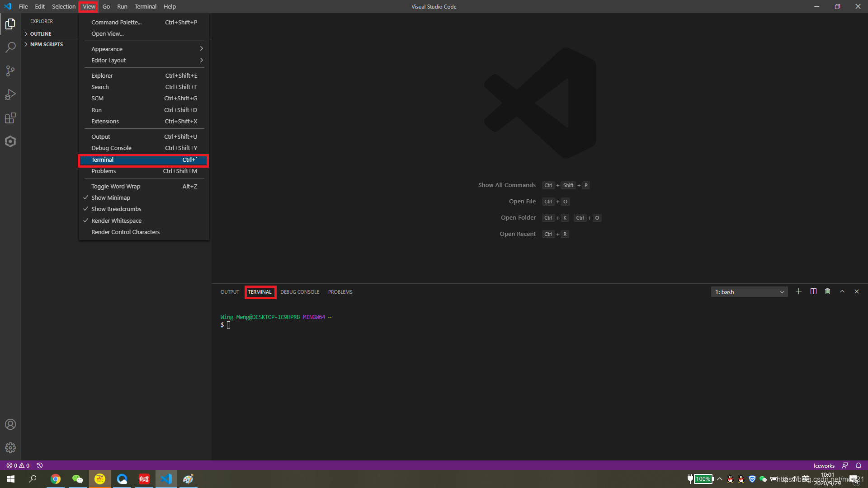Viewport: 868px width, 488px height.
Task: Switch to the DEBUG CONSOLE tab
Action: (300, 291)
